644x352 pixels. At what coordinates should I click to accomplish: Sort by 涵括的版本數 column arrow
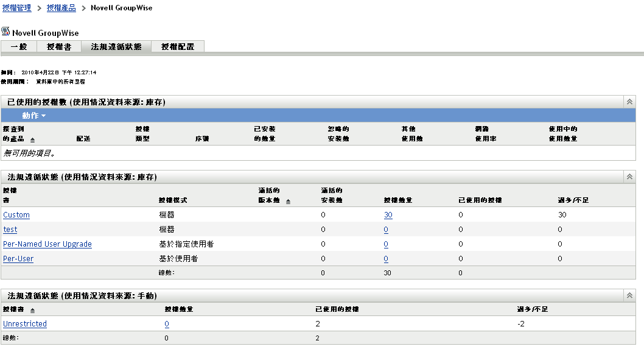(288, 201)
